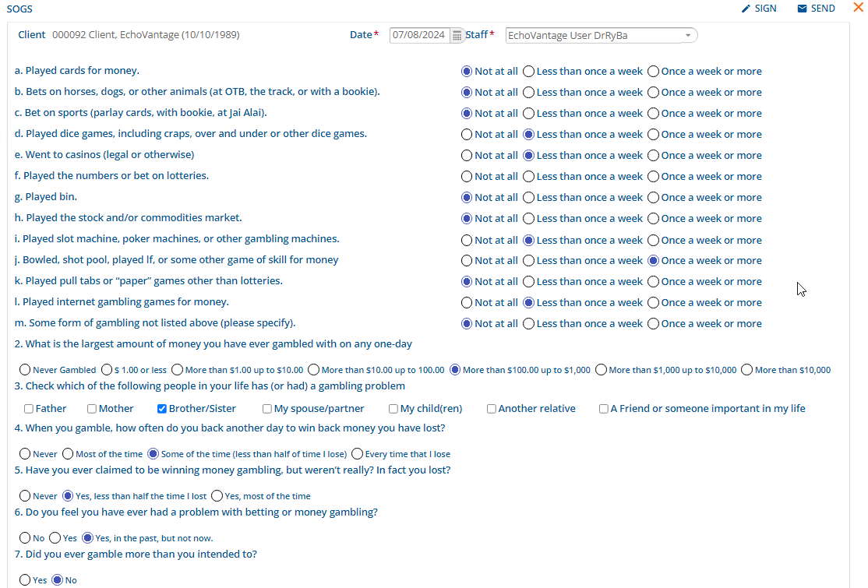This screenshot has width=868, height=588.
Task: Select More than $10,000 for question 2
Action: (746, 370)
